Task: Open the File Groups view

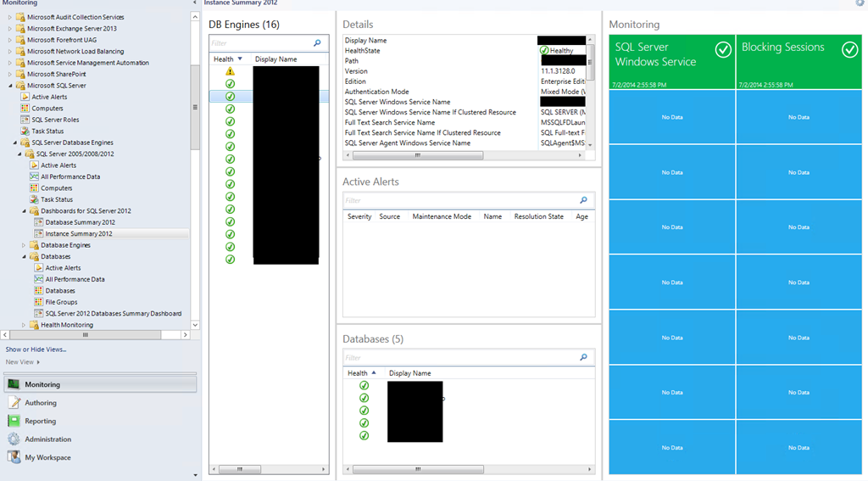Action: [61, 302]
